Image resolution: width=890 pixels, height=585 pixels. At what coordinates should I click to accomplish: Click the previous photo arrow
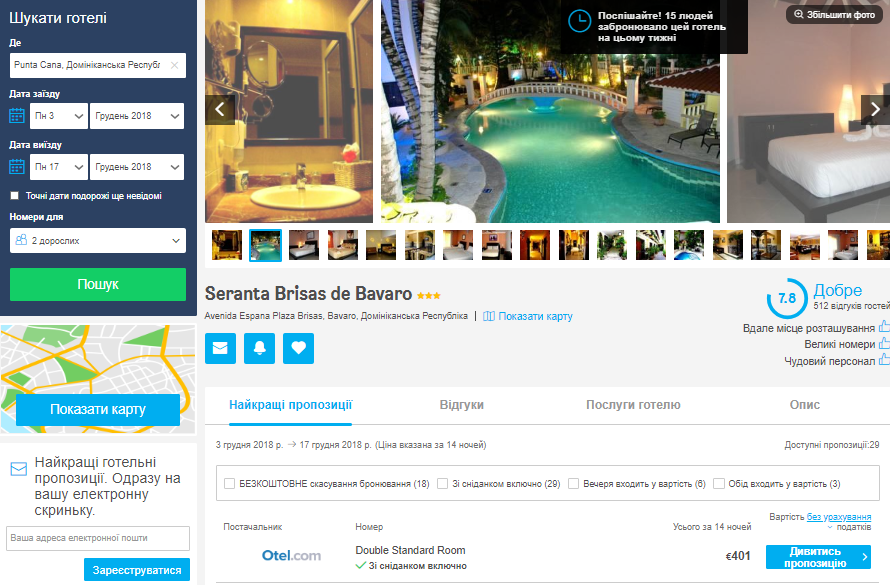(220, 109)
